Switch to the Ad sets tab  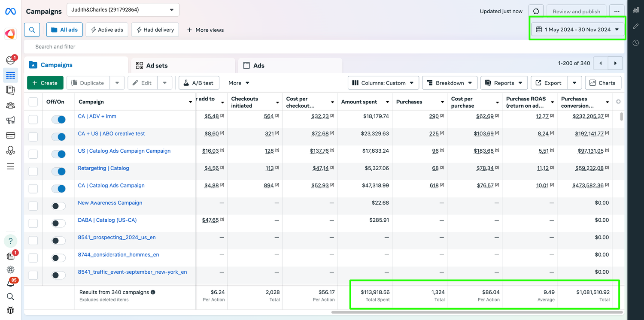click(183, 66)
